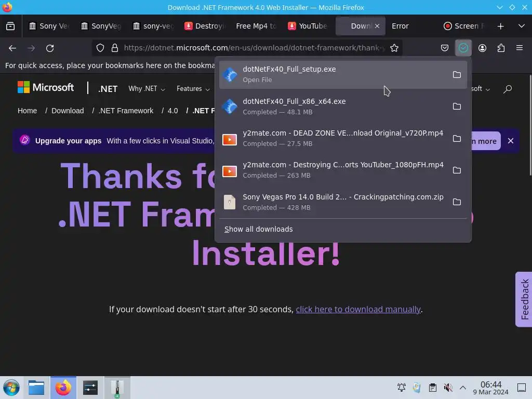Click the notifications bell tray icon
Image resolution: width=532 pixels, height=399 pixels.
(402, 388)
